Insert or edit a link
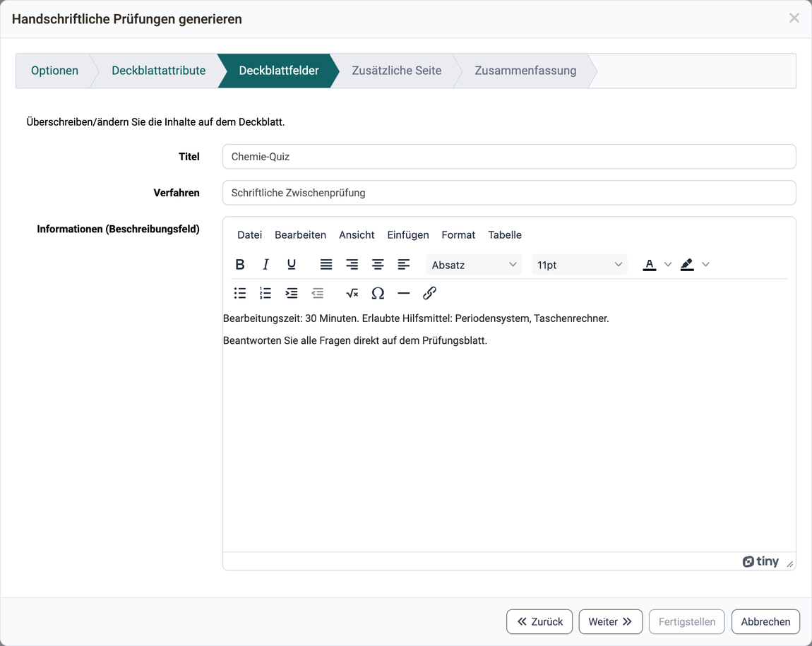Viewport: 812px width, 646px height. coord(430,294)
